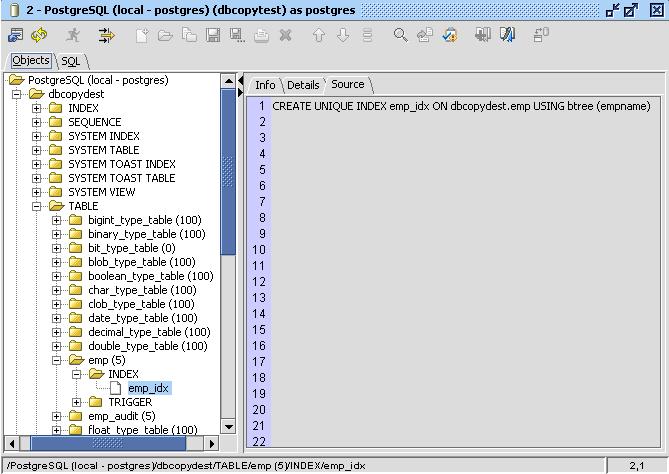
Task: Expand the TRIGGER folder under emp
Action: [x=77, y=402]
